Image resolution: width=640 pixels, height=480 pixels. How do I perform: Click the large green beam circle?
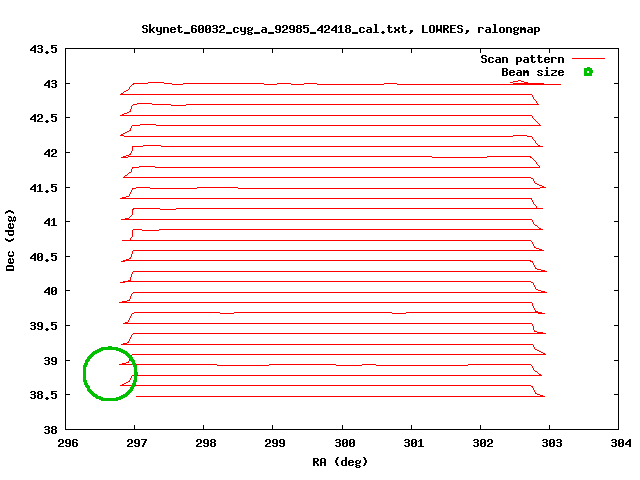tap(110, 373)
